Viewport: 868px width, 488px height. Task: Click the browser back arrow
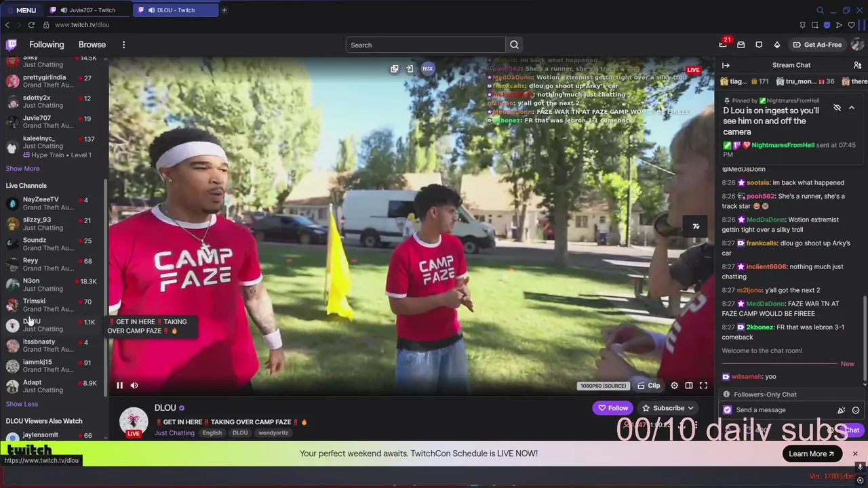(x=7, y=25)
